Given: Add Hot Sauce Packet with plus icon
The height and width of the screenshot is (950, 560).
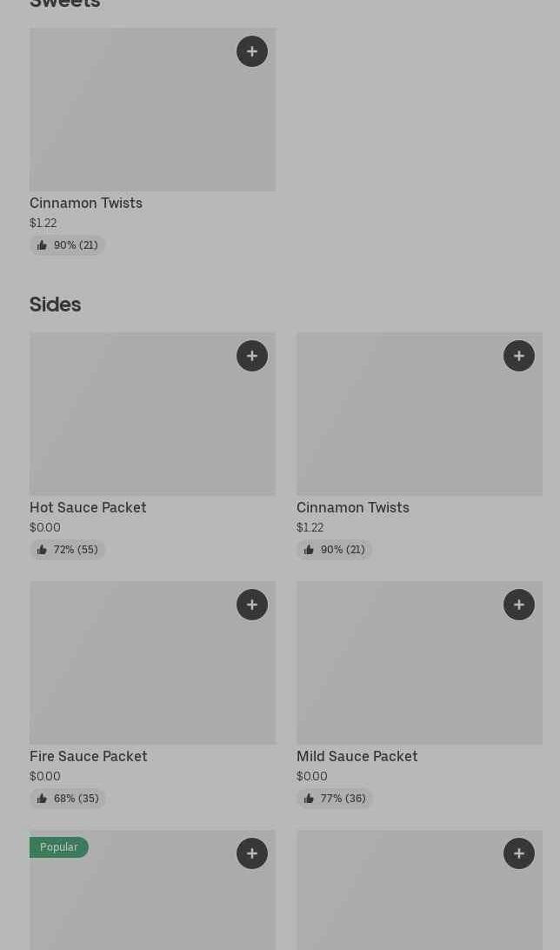Looking at the screenshot, I should tap(252, 356).
